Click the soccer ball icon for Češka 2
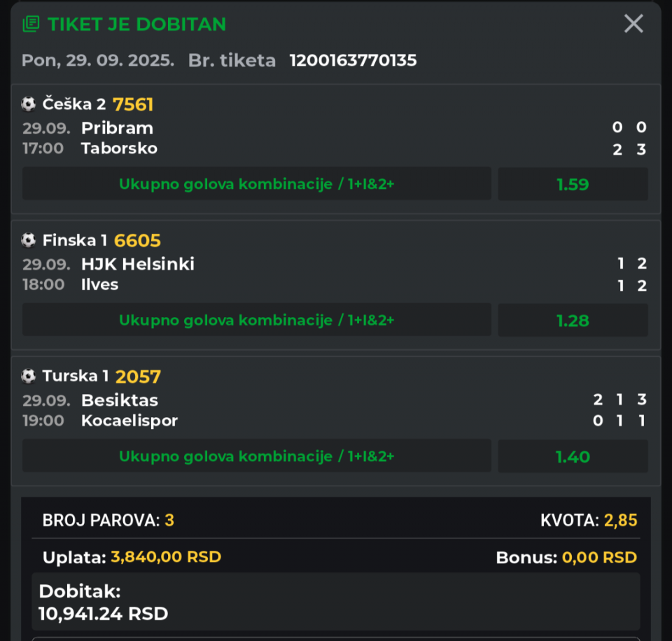Viewport: 672px width, 641px height. coord(28,104)
